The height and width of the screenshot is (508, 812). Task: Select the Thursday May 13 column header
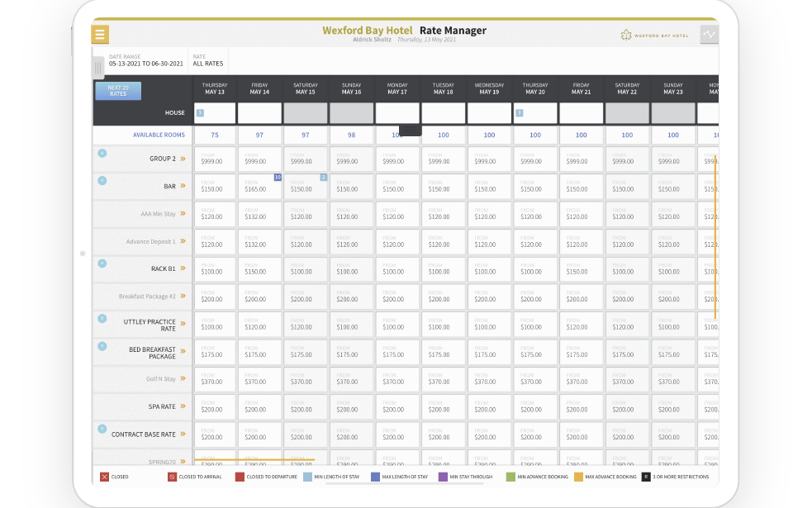(215, 88)
